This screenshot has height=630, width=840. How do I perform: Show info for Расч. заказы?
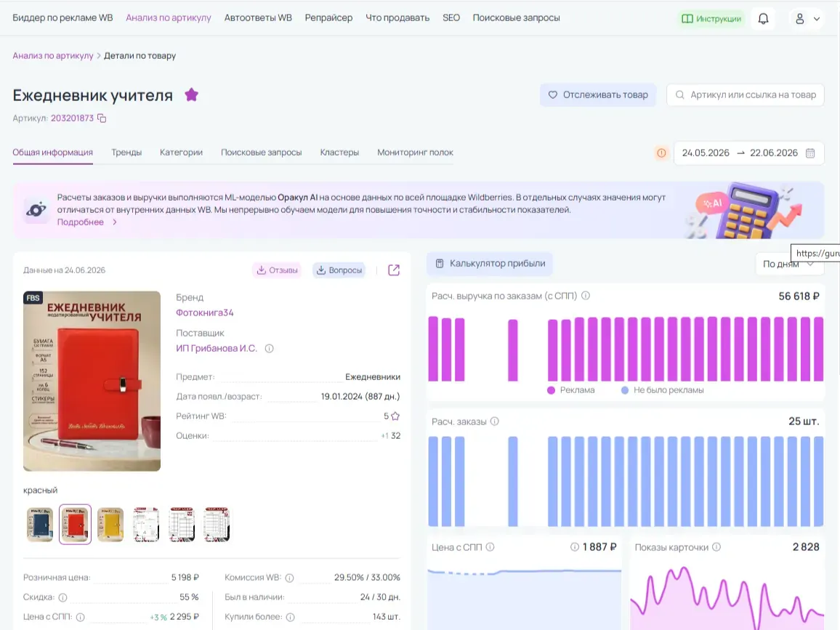(x=494, y=421)
